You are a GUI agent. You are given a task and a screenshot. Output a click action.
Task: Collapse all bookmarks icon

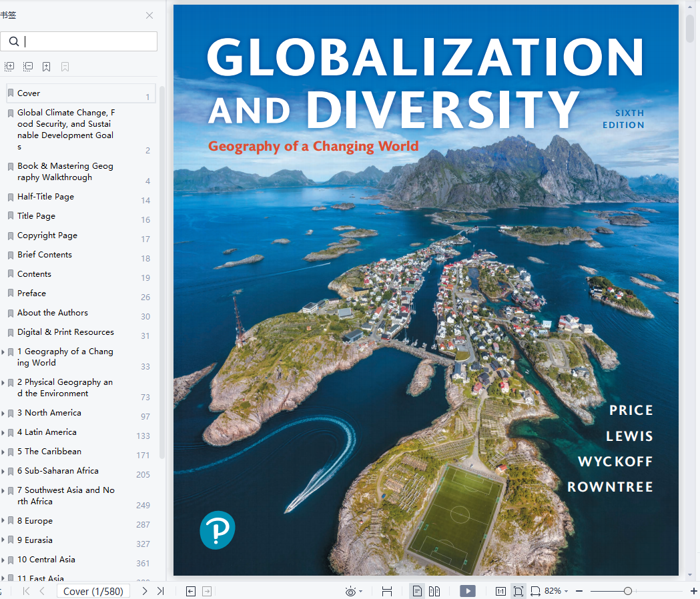point(27,67)
